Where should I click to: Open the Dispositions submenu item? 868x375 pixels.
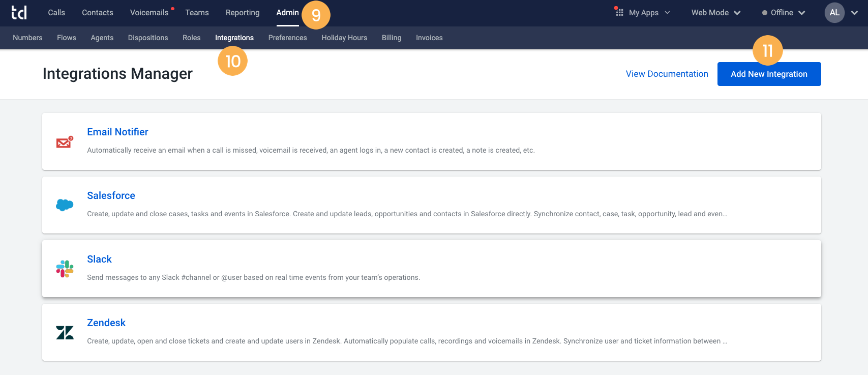(x=148, y=38)
